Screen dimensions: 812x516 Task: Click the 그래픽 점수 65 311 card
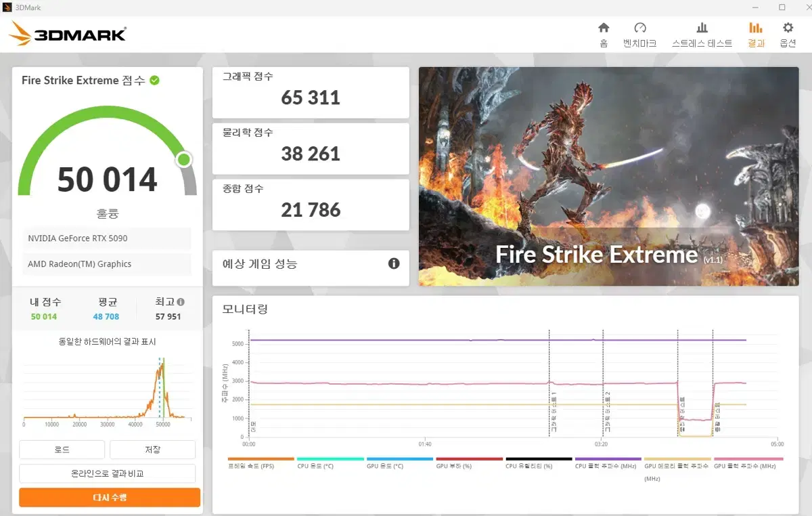311,93
